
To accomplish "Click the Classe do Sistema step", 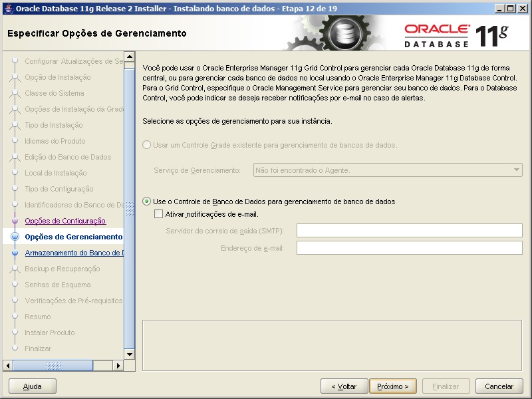I will point(55,93).
